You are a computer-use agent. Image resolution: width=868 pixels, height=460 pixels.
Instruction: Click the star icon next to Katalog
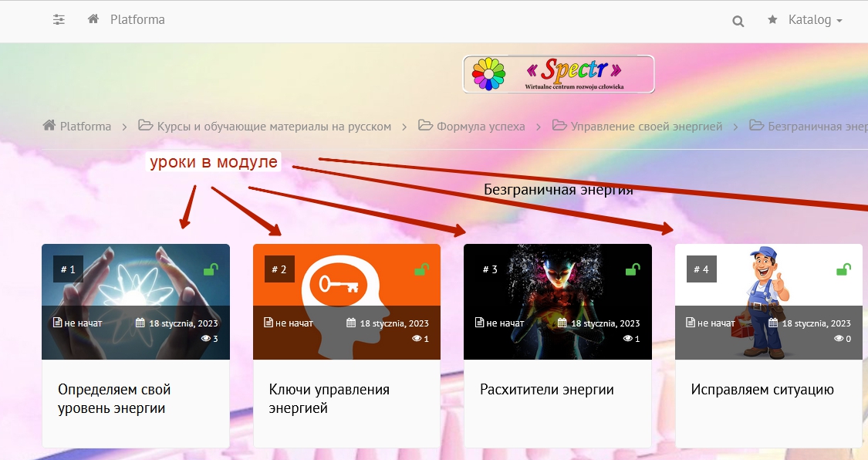coord(772,19)
